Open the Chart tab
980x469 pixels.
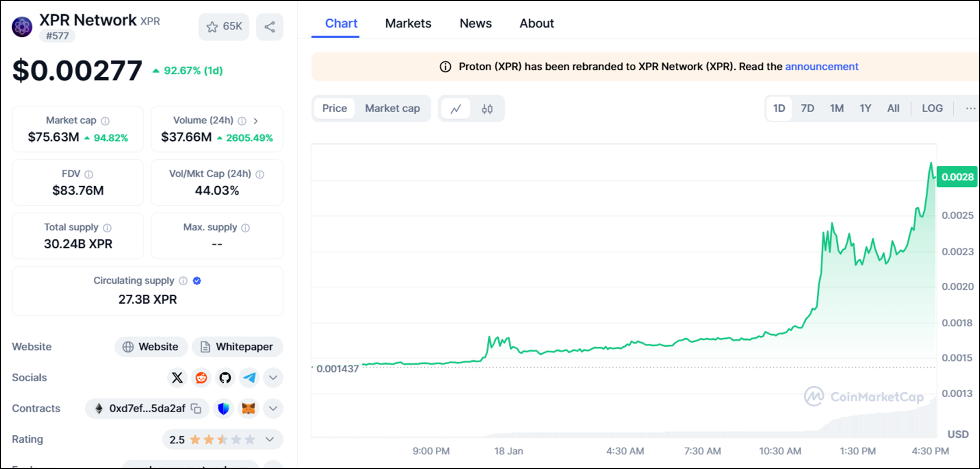(341, 23)
